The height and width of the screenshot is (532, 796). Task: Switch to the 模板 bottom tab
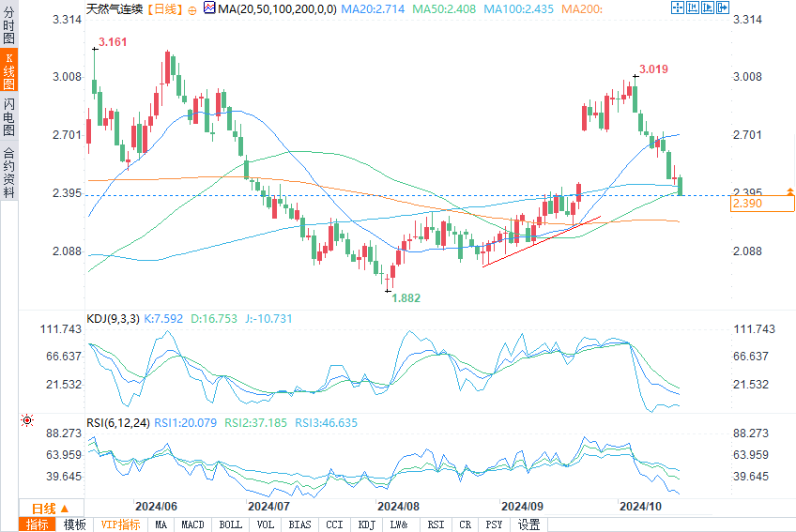pyautogui.click(x=75, y=524)
